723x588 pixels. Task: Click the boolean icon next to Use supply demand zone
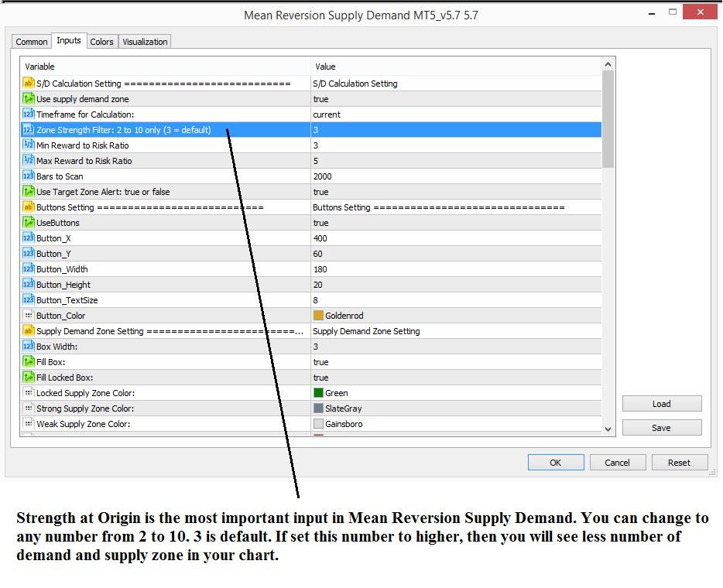pos(29,99)
